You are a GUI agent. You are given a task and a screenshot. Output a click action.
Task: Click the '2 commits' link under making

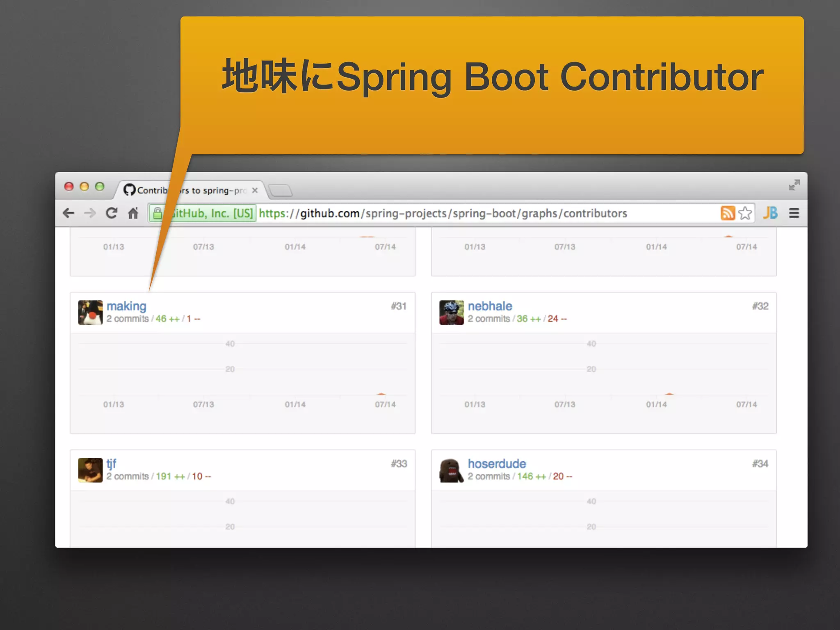[x=128, y=319]
